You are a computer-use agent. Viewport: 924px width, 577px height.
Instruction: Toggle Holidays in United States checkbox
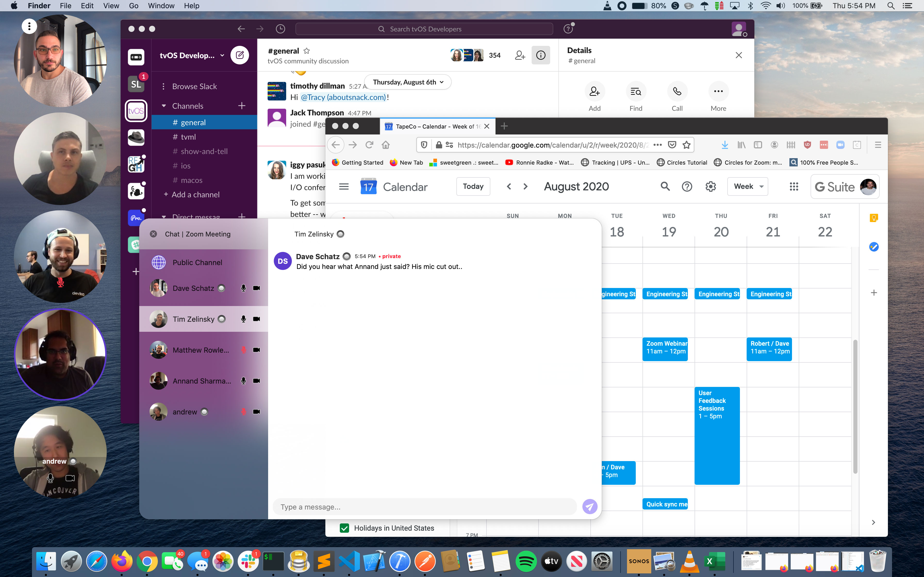pos(345,528)
